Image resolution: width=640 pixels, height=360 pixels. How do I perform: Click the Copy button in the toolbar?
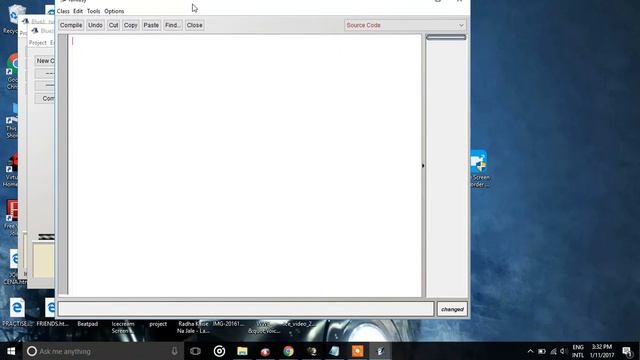(x=131, y=25)
